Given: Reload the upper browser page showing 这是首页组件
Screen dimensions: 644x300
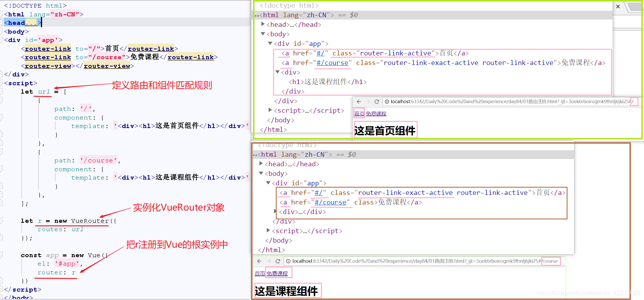Looking at the screenshot, I should pyautogui.click(x=377, y=102).
